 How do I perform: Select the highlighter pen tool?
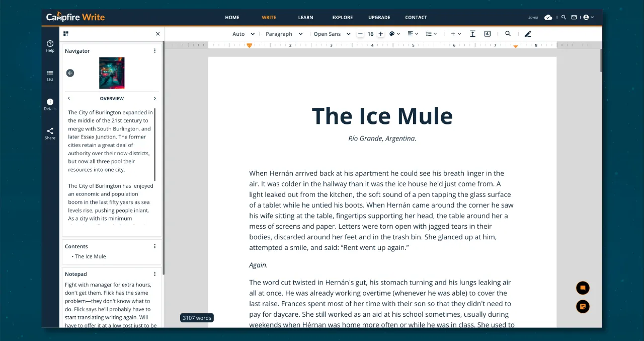click(x=528, y=34)
